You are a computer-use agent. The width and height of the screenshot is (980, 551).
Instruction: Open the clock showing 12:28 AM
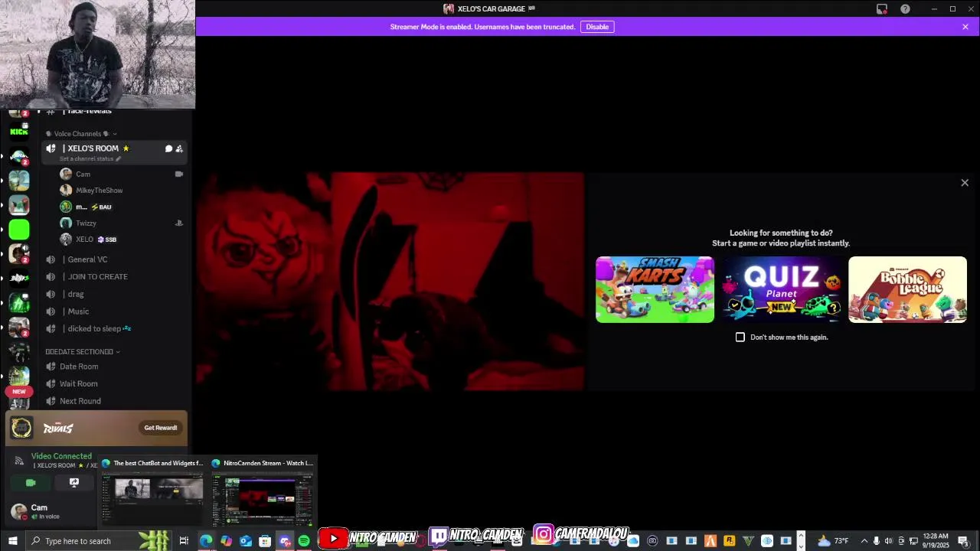pyautogui.click(x=936, y=541)
